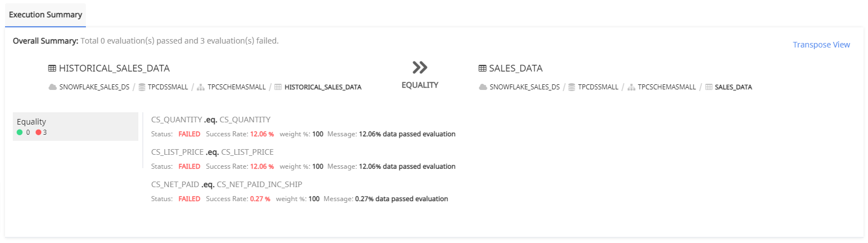Open the Execution Summary tab
The image size is (868, 243).
[x=45, y=15]
